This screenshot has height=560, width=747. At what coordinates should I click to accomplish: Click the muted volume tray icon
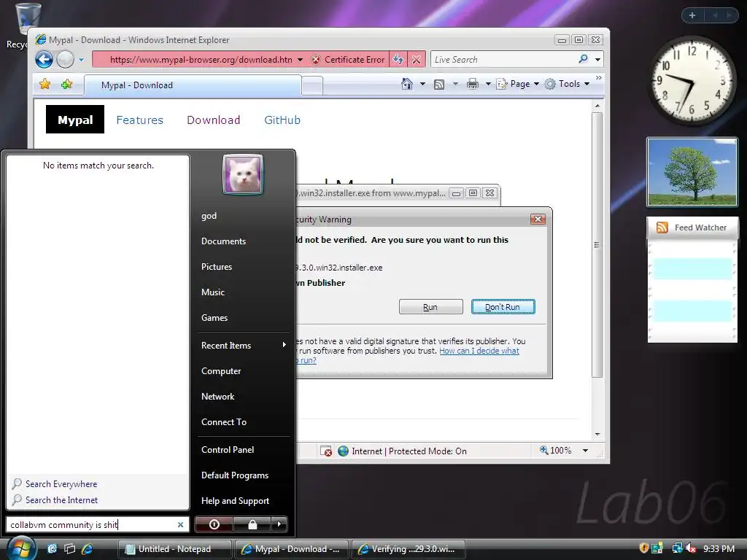pyautogui.click(x=692, y=548)
